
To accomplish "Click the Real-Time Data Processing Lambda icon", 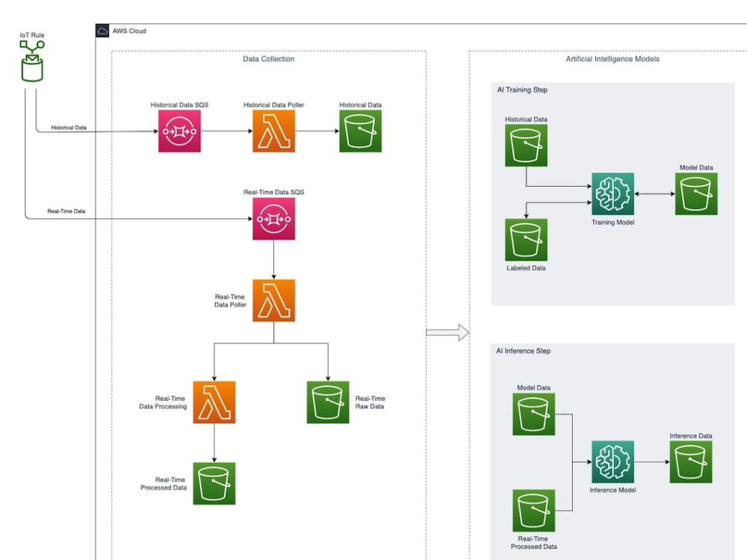I will (x=214, y=402).
